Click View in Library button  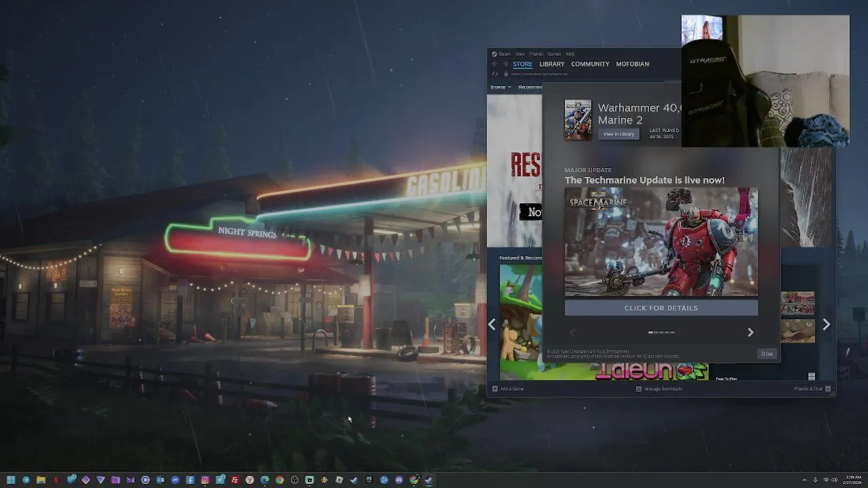click(x=618, y=134)
